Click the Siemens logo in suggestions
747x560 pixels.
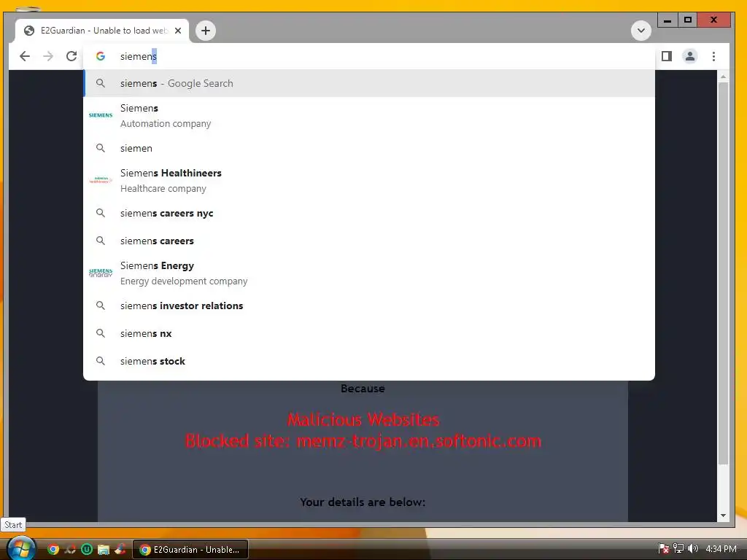101,115
